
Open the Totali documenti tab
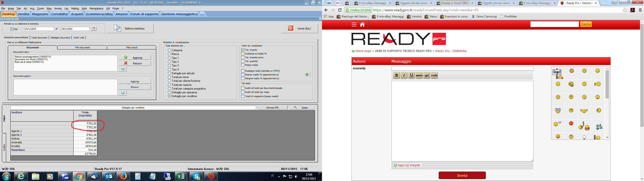[39, 37]
